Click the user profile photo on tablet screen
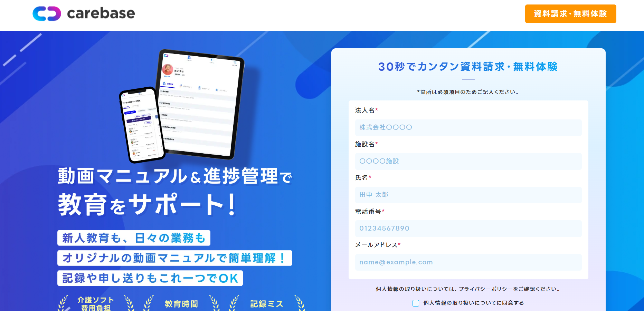 click(168, 69)
